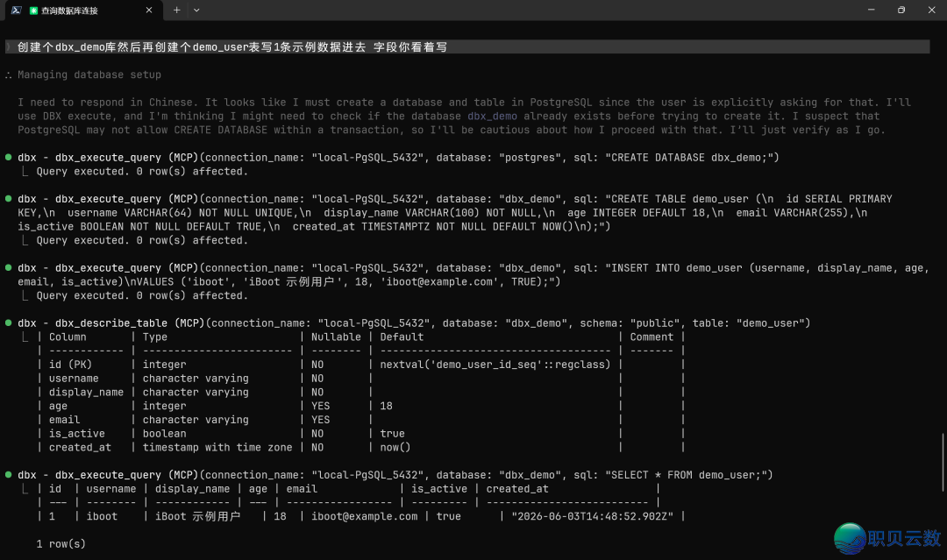Click the highlighted dbx_demo name in reasoning text
This screenshot has height=560, width=947.
tap(492, 117)
